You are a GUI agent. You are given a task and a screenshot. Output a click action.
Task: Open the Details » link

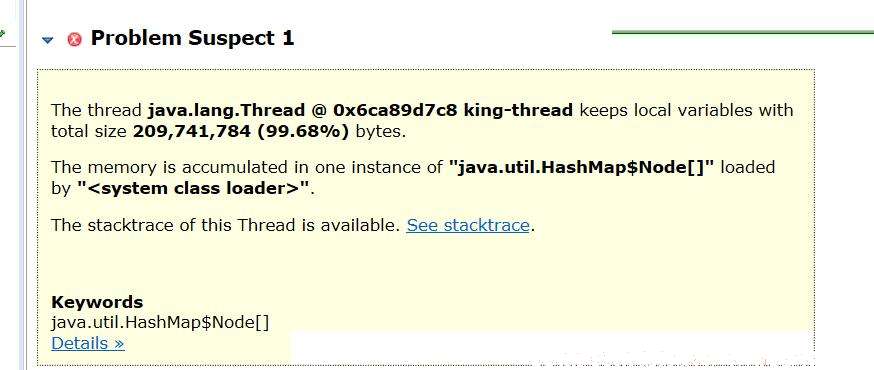(88, 343)
